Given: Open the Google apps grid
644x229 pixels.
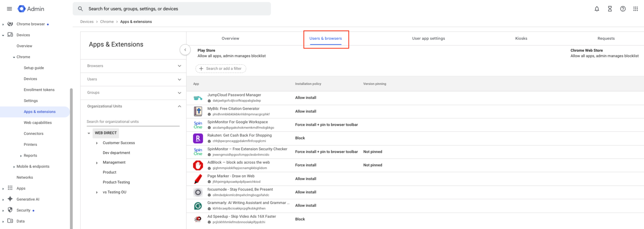Looking at the screenshot, I should click(x=636, y=9).
